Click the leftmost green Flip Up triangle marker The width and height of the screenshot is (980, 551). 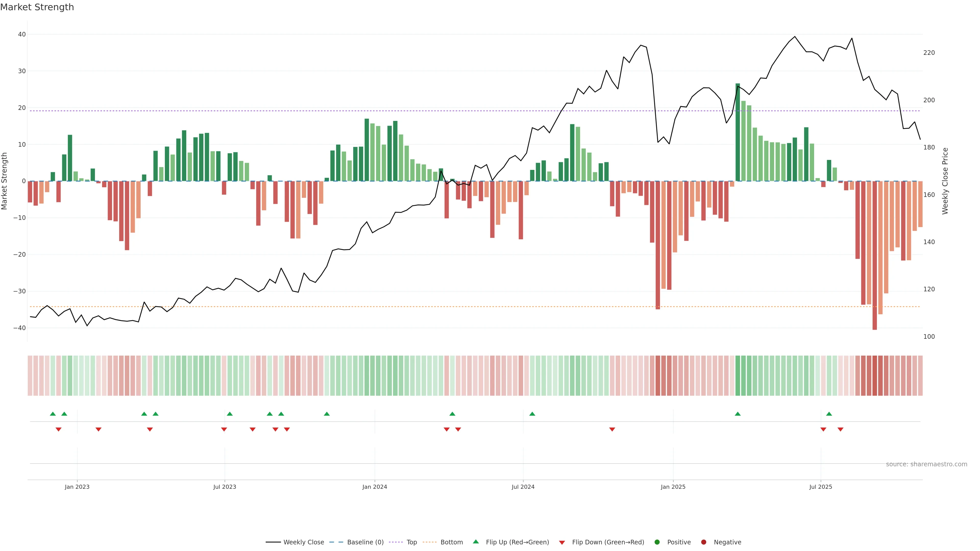coord(53,414)
